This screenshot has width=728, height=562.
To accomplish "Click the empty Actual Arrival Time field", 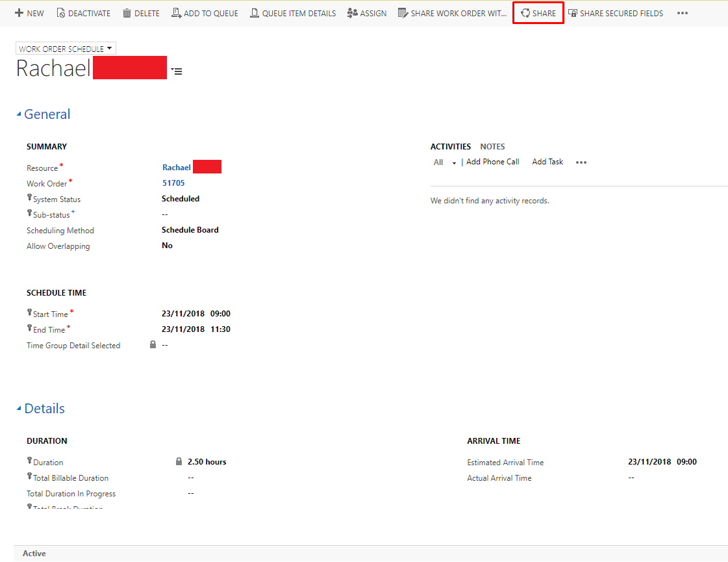I will point(631,478).
